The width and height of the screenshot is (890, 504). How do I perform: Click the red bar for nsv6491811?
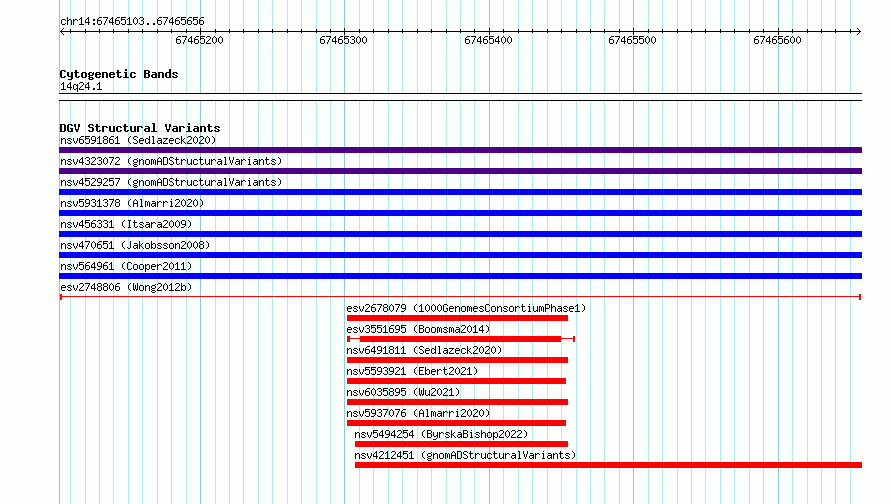tap(457, 360)
